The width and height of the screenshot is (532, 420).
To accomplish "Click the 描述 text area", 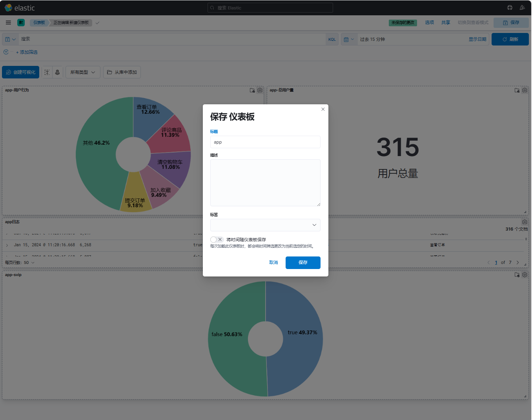I will coord(265,183).
